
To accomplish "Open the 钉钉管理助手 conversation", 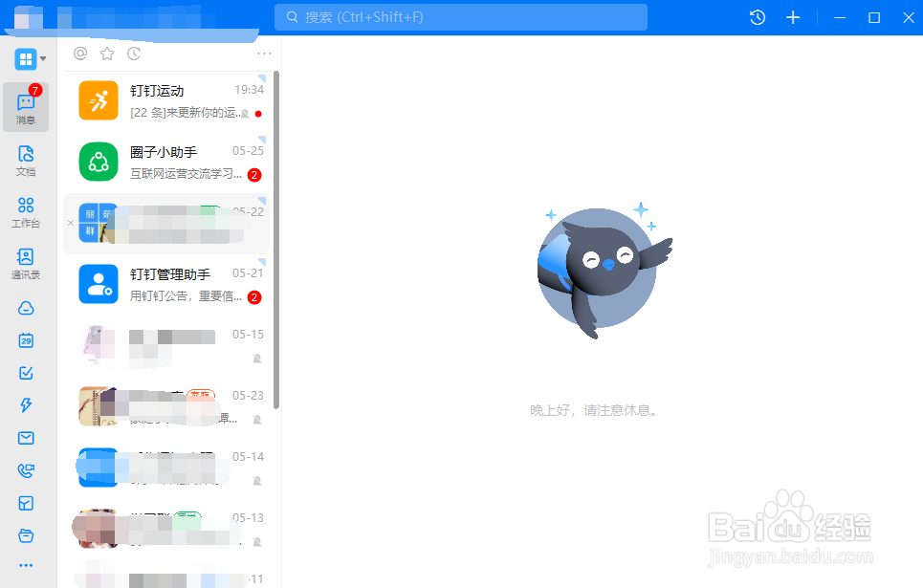I will click(166, 284).
